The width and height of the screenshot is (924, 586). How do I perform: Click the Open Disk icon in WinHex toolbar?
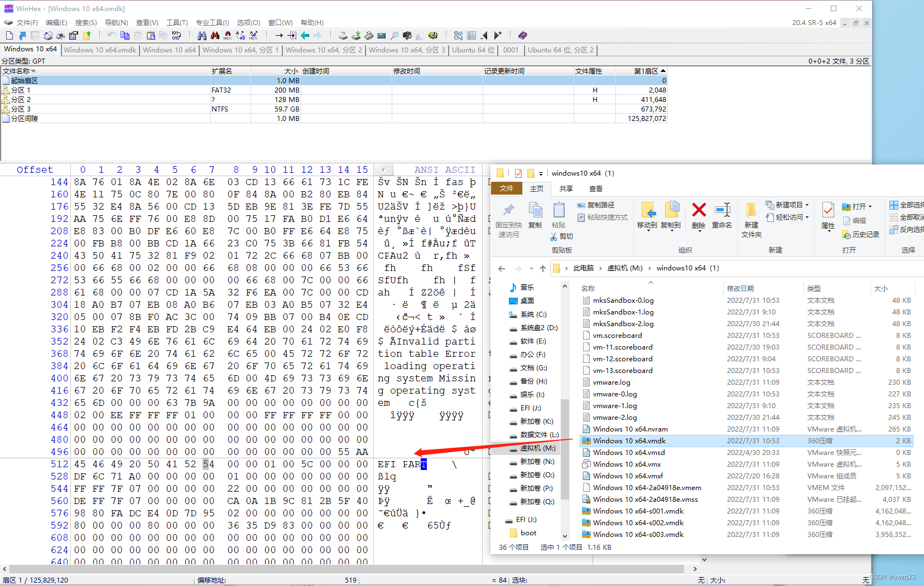point(342,35)
